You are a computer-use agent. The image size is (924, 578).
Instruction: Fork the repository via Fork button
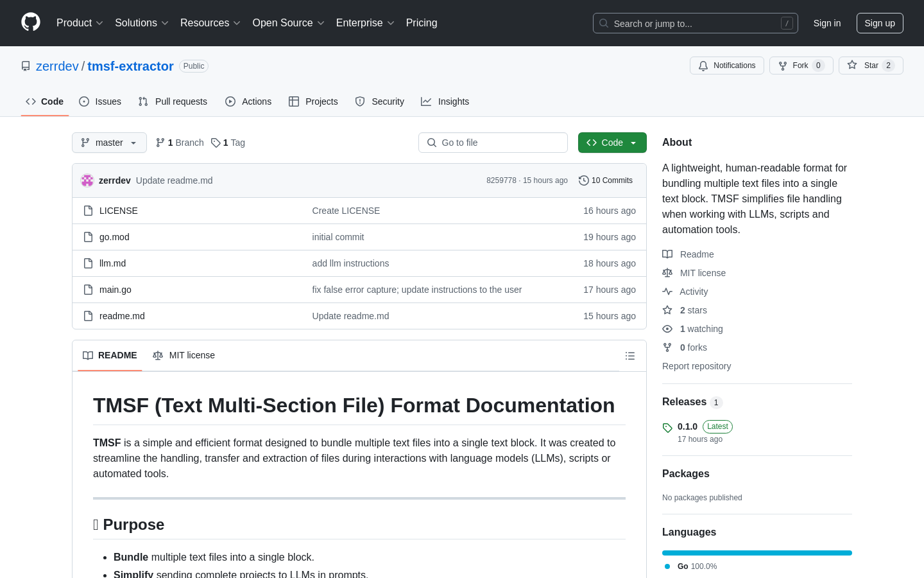[x=801, y=66]
